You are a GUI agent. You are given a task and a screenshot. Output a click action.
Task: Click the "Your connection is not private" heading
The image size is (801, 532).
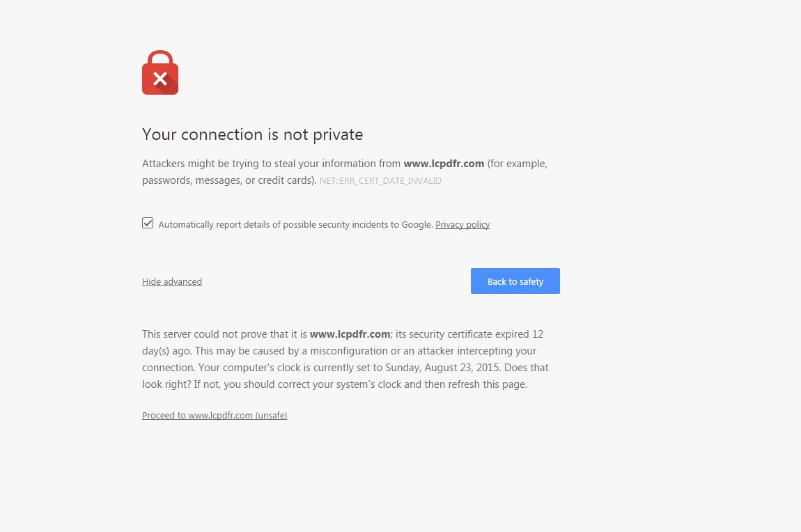[252, 134]
